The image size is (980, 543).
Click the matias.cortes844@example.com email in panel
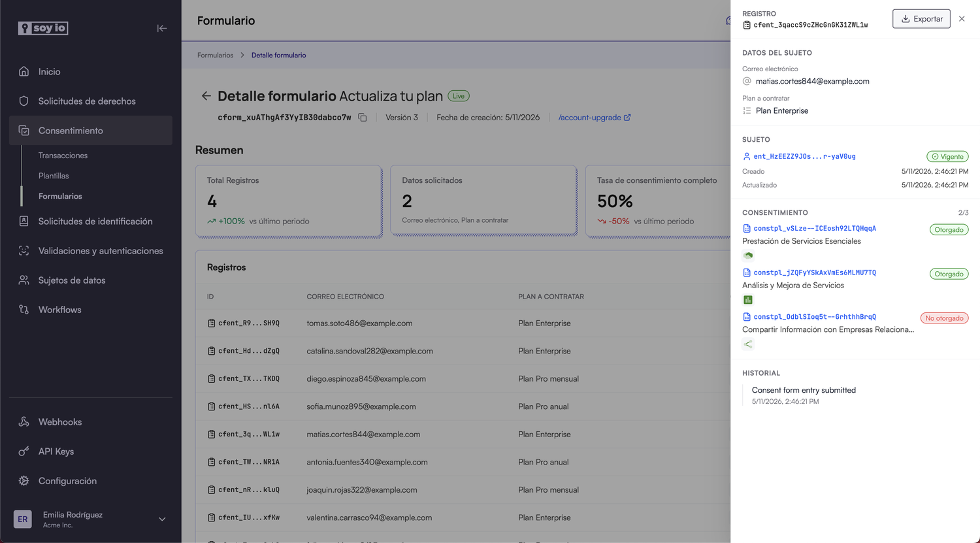tap(812, 82)
